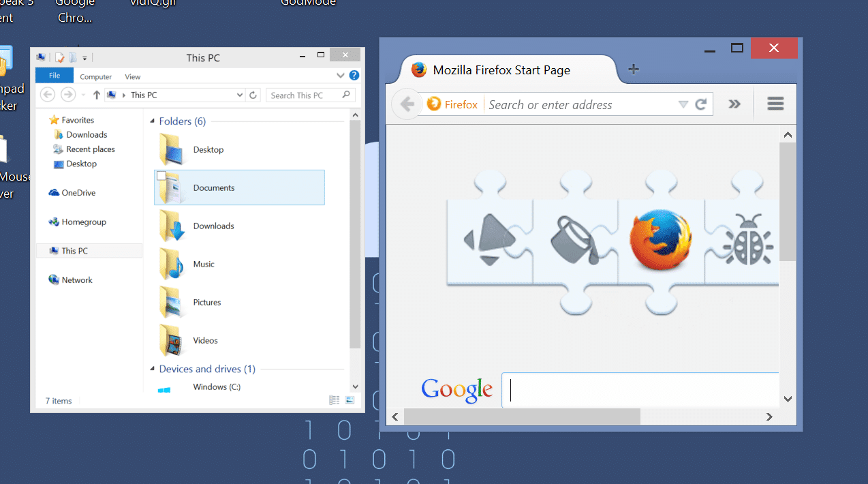868x484 pixels.
Task: Click the megaphone puzzle piece icon
Action: pyautogui.click(x=489, y=239)
